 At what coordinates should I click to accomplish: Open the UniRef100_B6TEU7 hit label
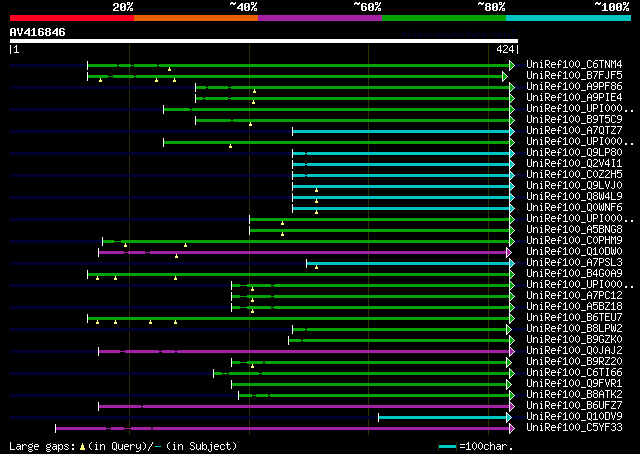click(x=574, y=318)
